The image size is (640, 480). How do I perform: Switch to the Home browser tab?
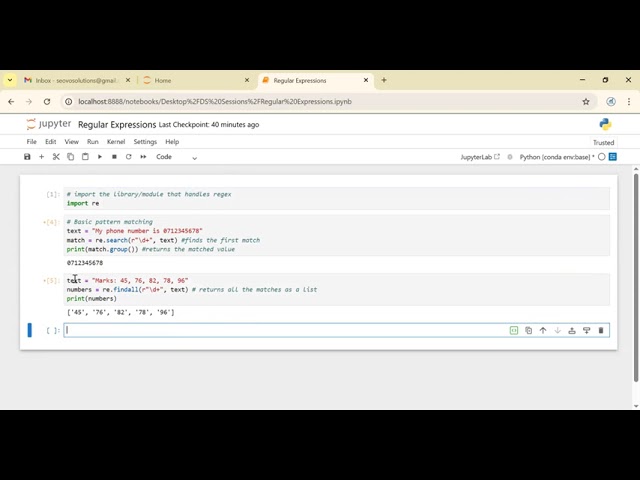[x=195, y=80]
